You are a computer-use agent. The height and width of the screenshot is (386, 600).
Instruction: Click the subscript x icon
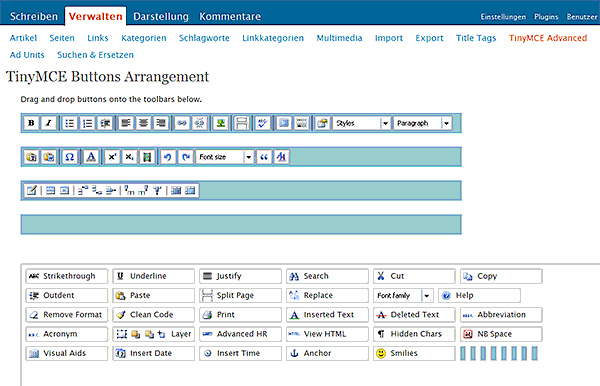click(129, 157)
